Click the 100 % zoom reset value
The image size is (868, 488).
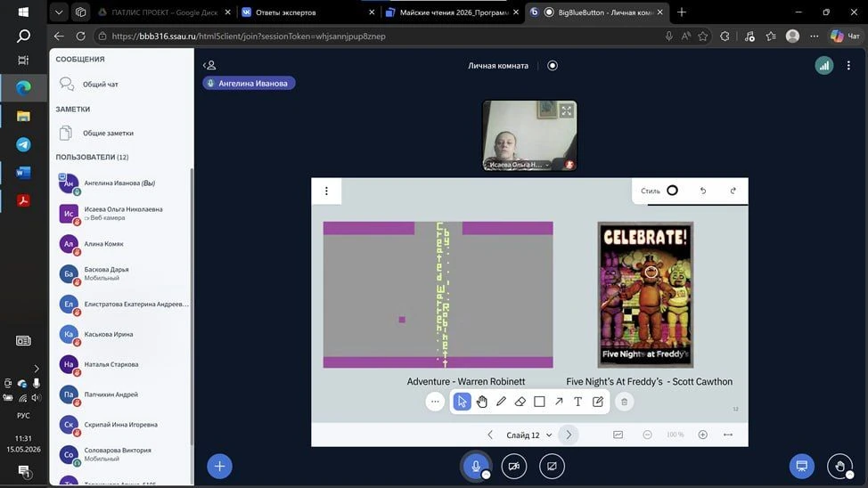[675, 435]
